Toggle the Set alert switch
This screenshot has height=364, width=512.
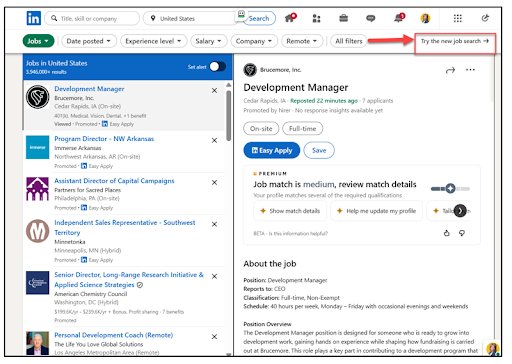click(217, 67)
